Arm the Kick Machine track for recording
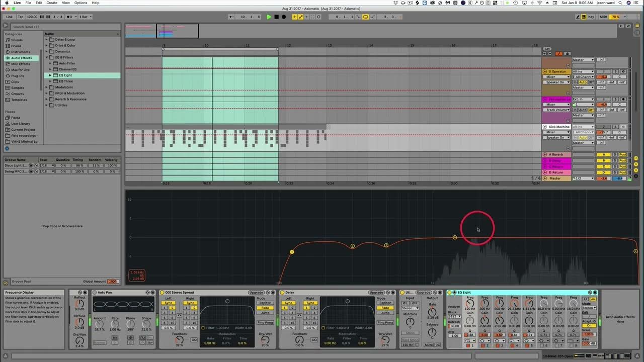 point(624,127)
